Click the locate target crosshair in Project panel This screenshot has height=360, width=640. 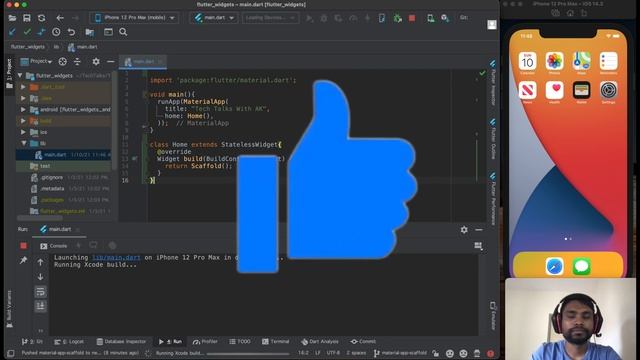click(62, 62)
